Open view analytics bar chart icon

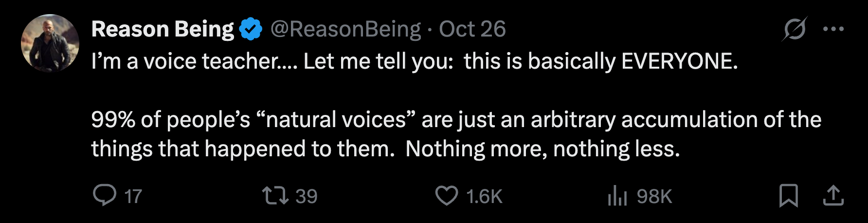[x=617, y=196]
